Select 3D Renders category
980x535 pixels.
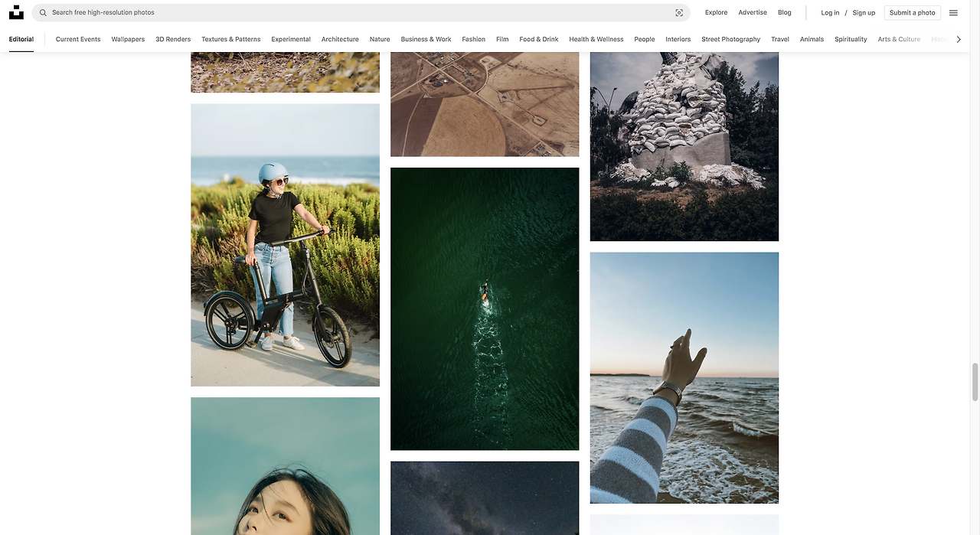[x=173, y=39]
